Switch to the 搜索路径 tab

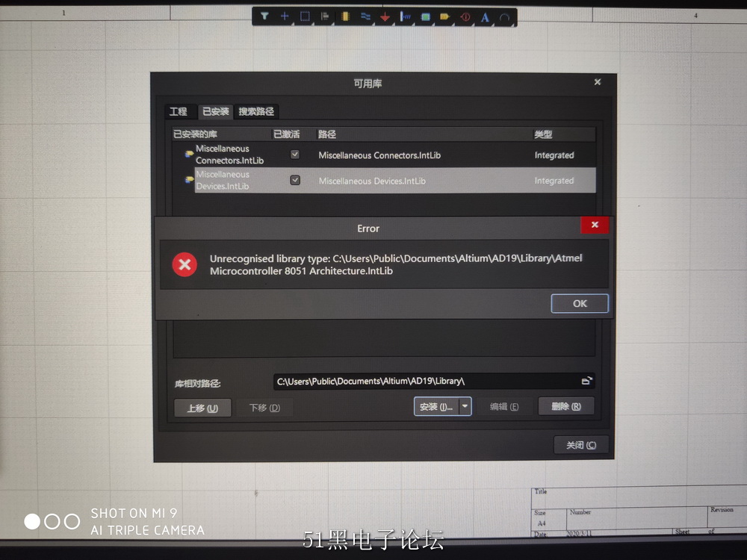point(256,111)
